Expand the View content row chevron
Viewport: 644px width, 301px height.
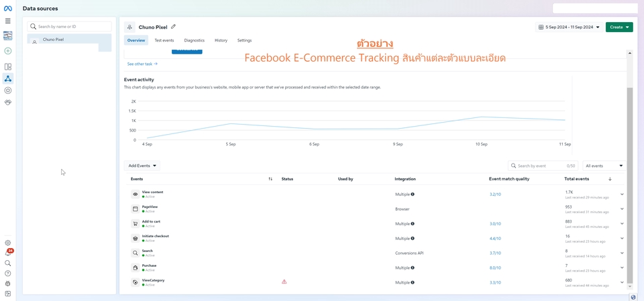pyautogui.click(x=622, y=194)
